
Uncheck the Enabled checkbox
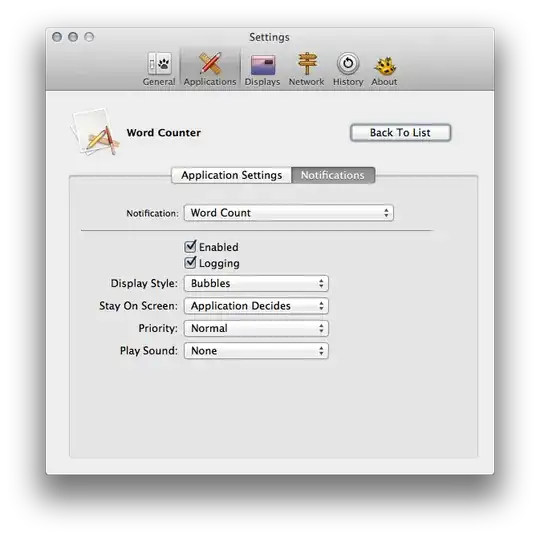[190, 247]
